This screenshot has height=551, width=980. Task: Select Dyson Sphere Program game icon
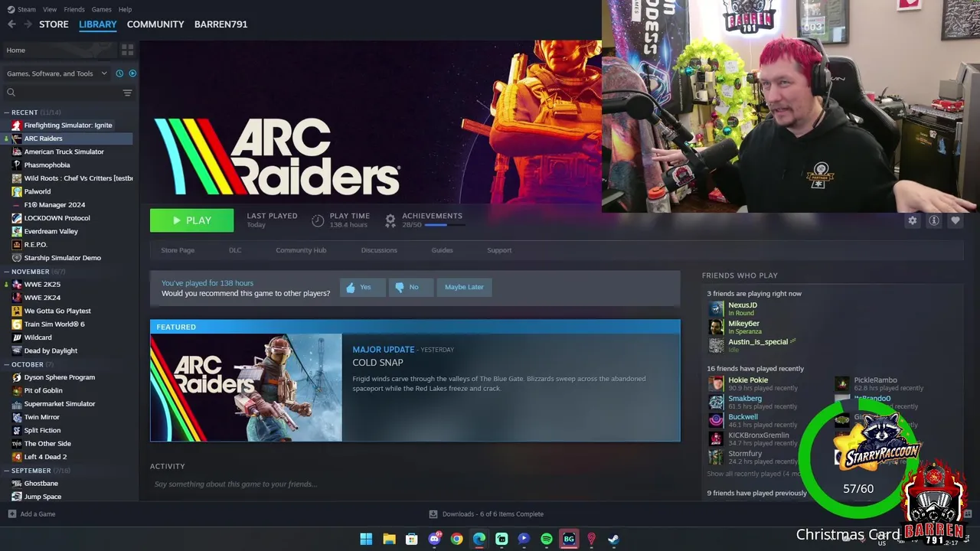[17, 377]
